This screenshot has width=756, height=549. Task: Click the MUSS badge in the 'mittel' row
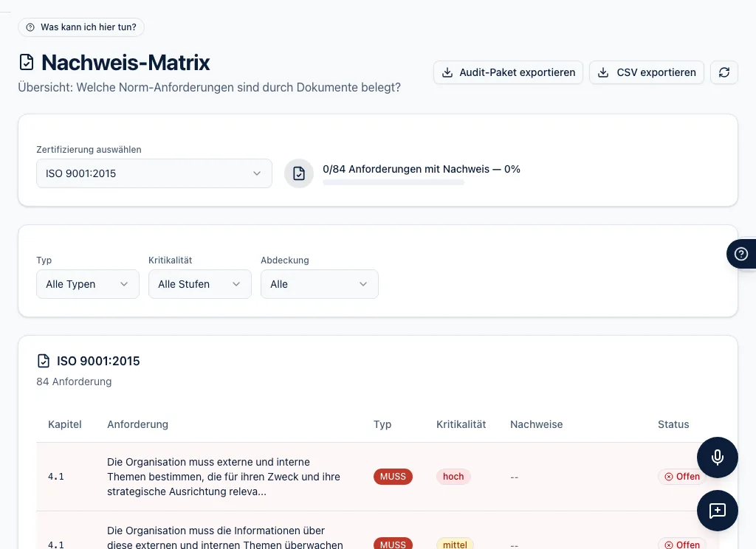tap(393, 544)
